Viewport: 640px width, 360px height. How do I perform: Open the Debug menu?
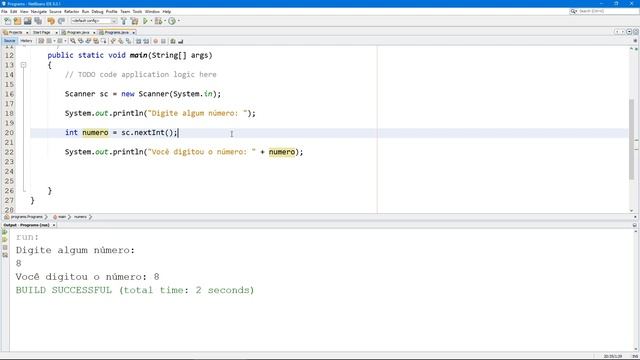[97, 11]
